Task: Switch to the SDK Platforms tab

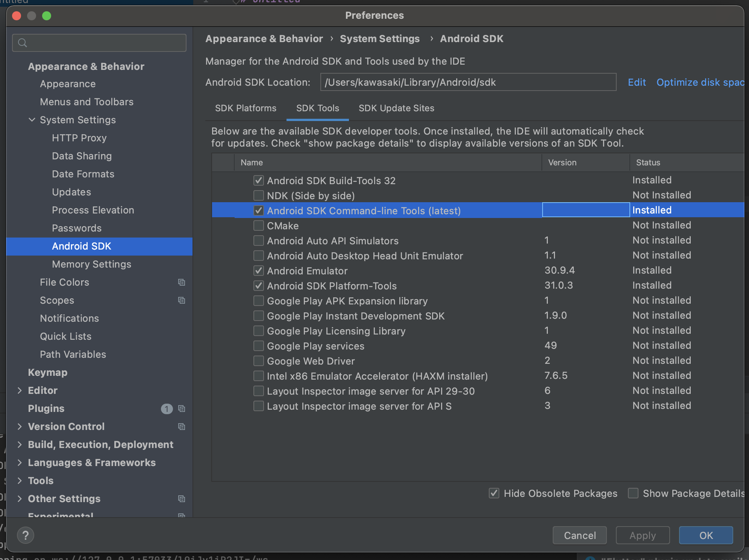Action: tap(246, 108)
